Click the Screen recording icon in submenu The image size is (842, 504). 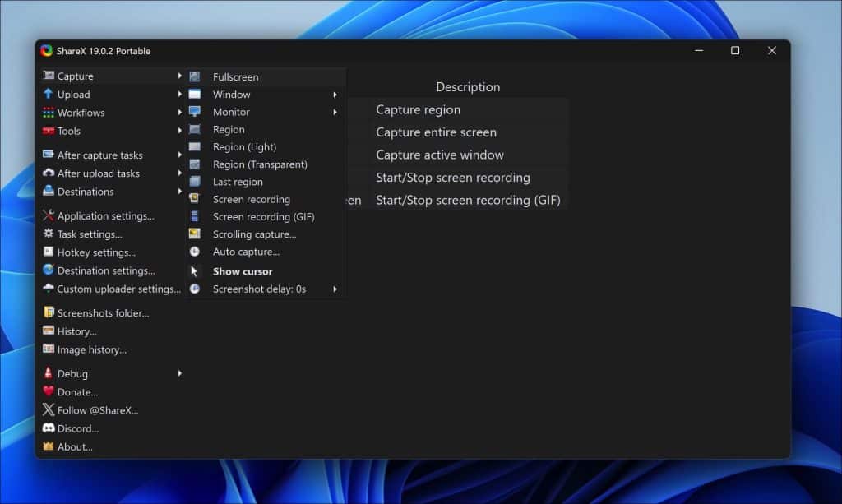(195, 199)
